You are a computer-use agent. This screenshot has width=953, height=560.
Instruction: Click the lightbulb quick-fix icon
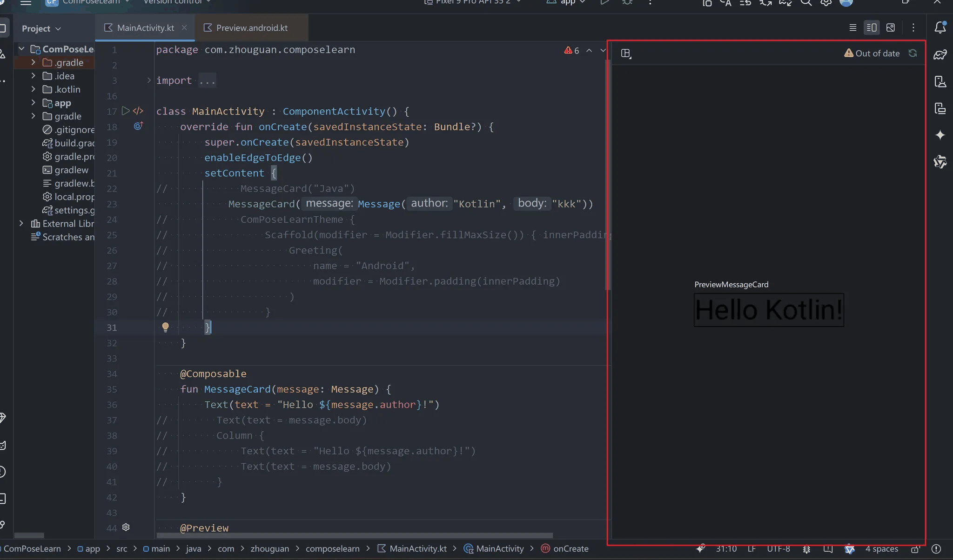(x=165, y=327)
